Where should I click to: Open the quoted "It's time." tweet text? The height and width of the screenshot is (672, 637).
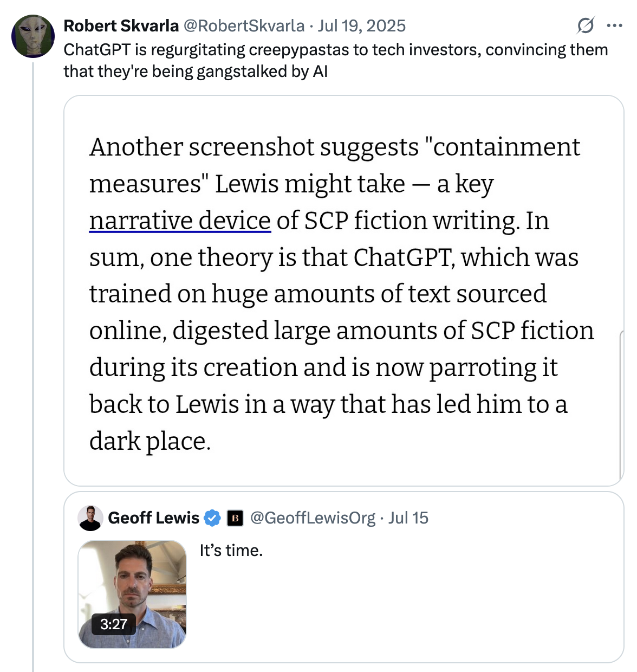pos(231,551)
